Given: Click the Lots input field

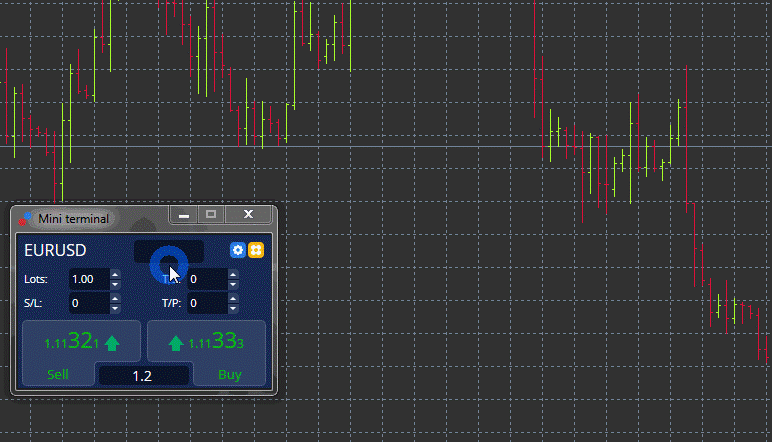Looking at the screenshot, I should (x=88, y=279).
